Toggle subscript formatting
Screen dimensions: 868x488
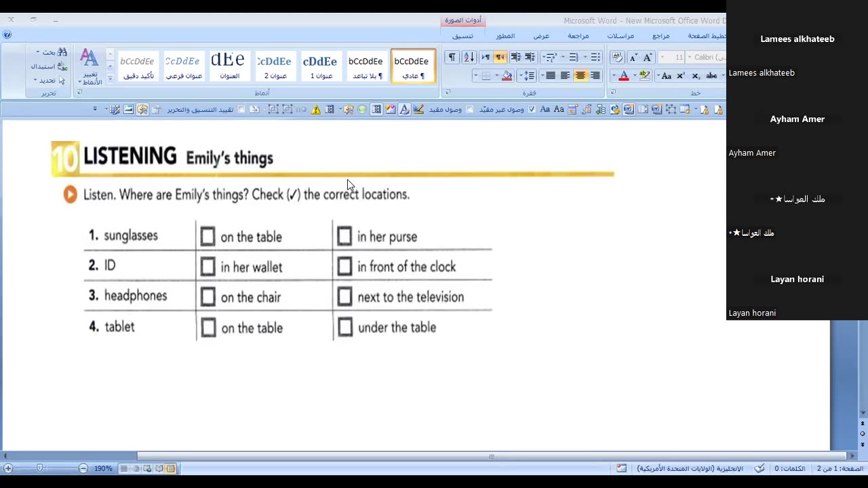coord(695,75)
